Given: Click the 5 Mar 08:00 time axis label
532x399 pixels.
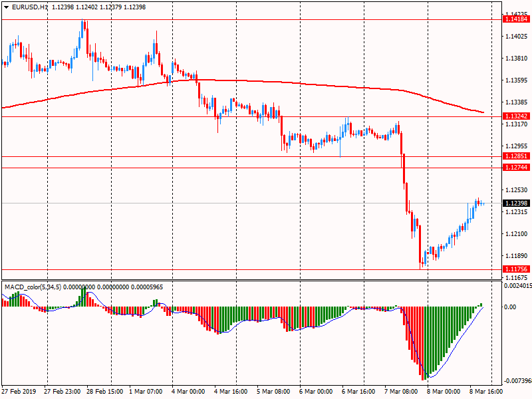Looking at the screenshot, I should coord(273,392).
